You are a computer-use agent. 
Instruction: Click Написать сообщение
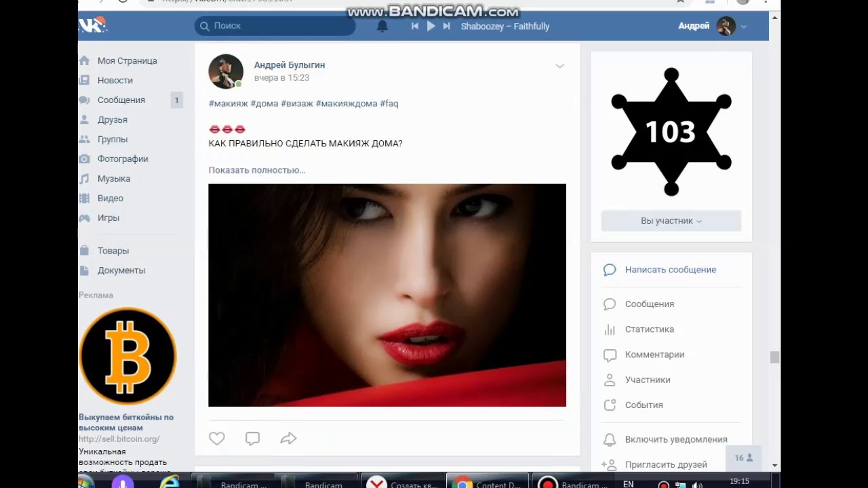click(671, 270)
